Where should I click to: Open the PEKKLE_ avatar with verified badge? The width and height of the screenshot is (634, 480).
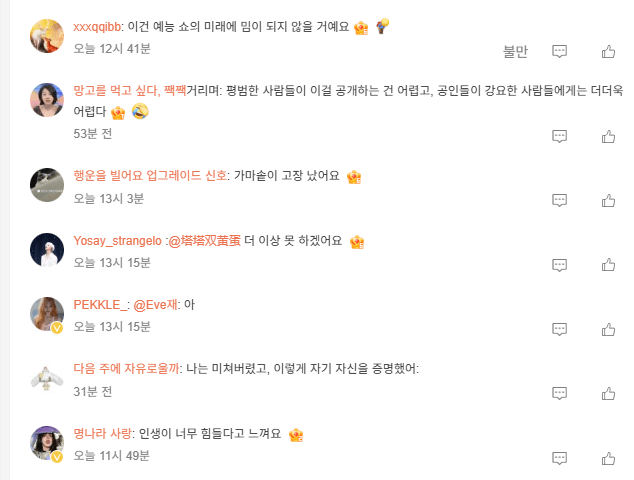[x=47, y=314]
